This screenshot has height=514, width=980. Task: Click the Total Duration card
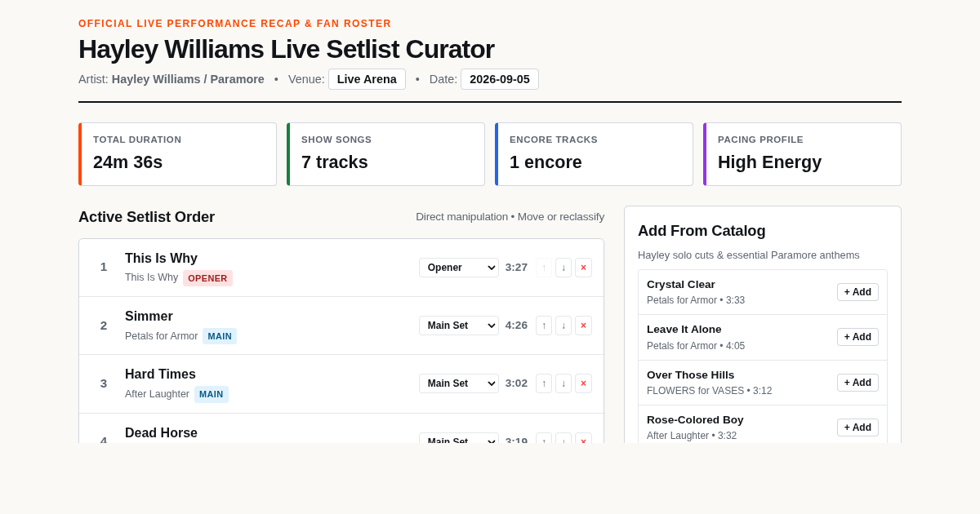[x=177, y=154]
